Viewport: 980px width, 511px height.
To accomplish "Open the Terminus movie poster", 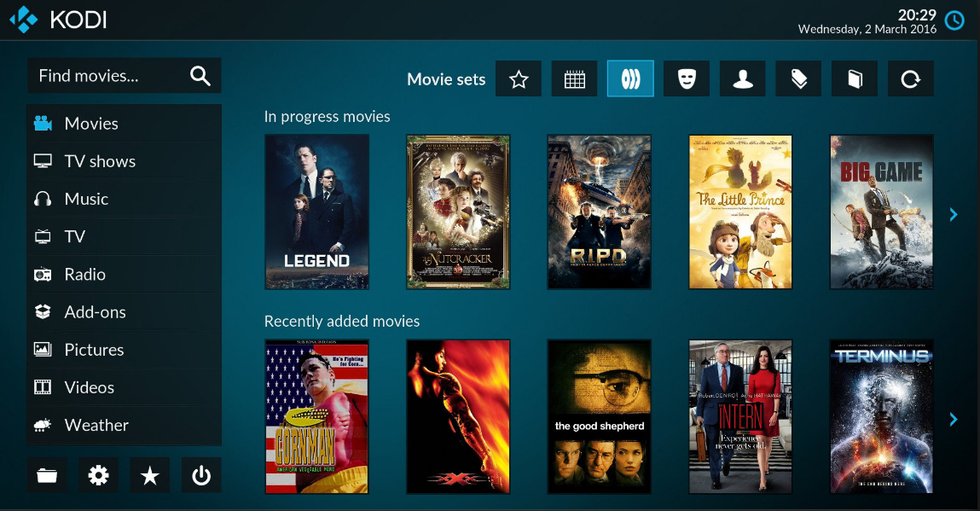I will pos(882,416).
